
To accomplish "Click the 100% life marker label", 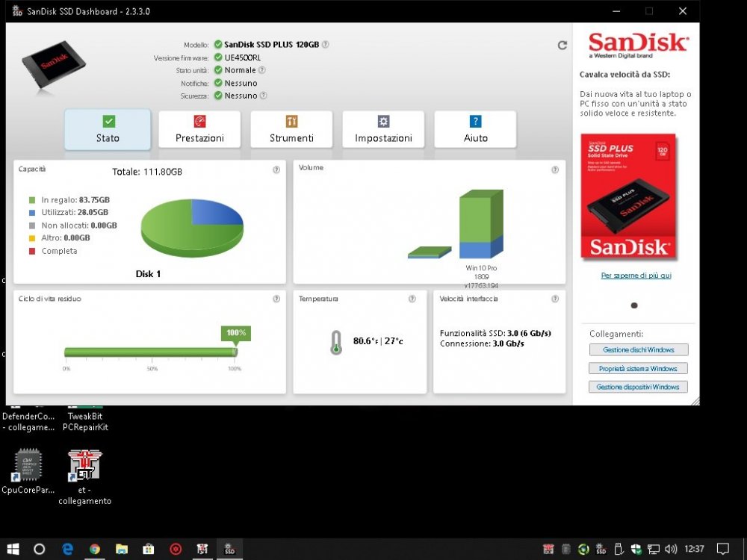I will 236,333.
